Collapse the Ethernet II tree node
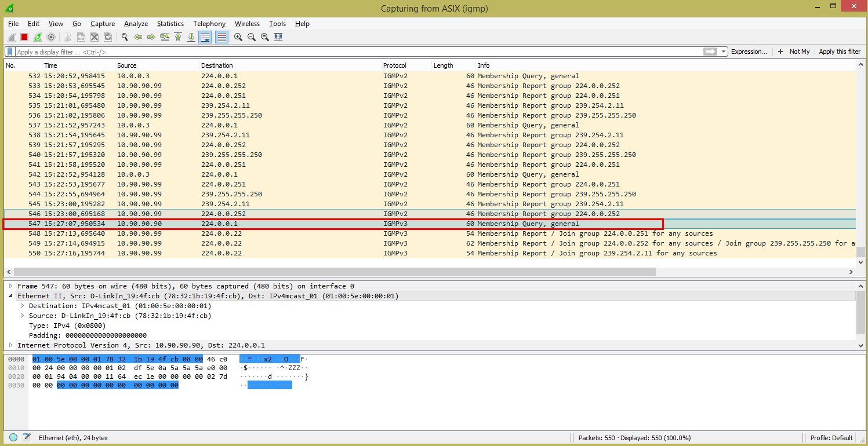The height and width of the screenshot is (446, 868). (10, 296)
